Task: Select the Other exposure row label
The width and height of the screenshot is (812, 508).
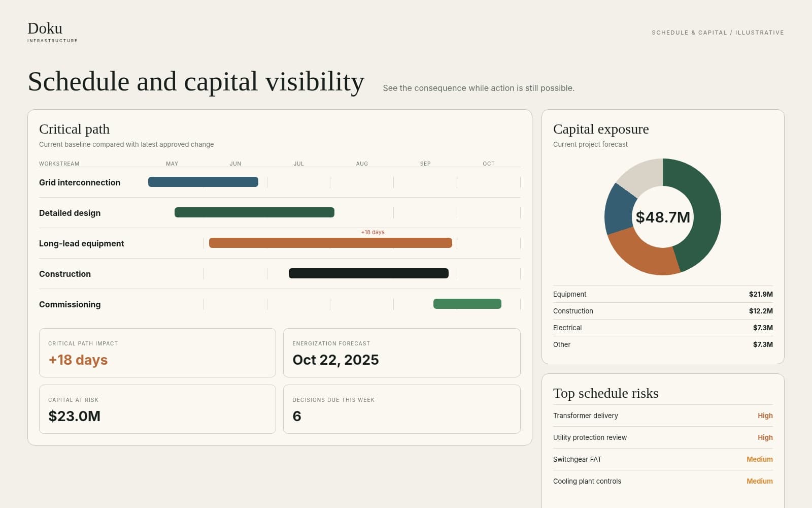Action: pos(562,344)
